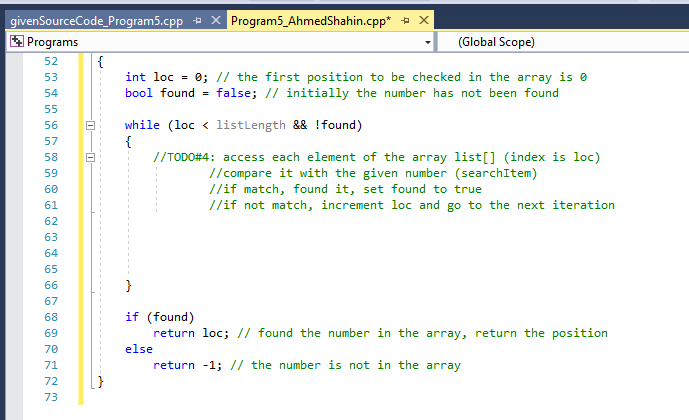
Task: Click 'return the position' comment text
Action: coord(541,333)
